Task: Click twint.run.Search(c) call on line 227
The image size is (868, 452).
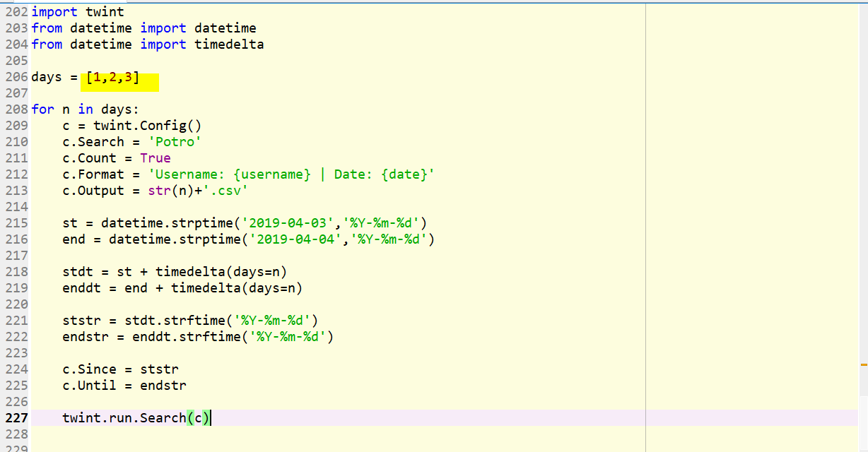Action: click(x=136, y=417)
